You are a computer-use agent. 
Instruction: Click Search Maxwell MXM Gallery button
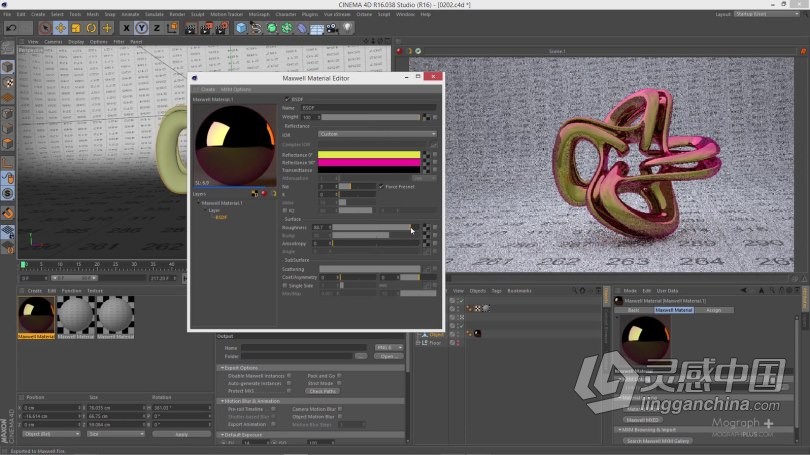point(658,441)
